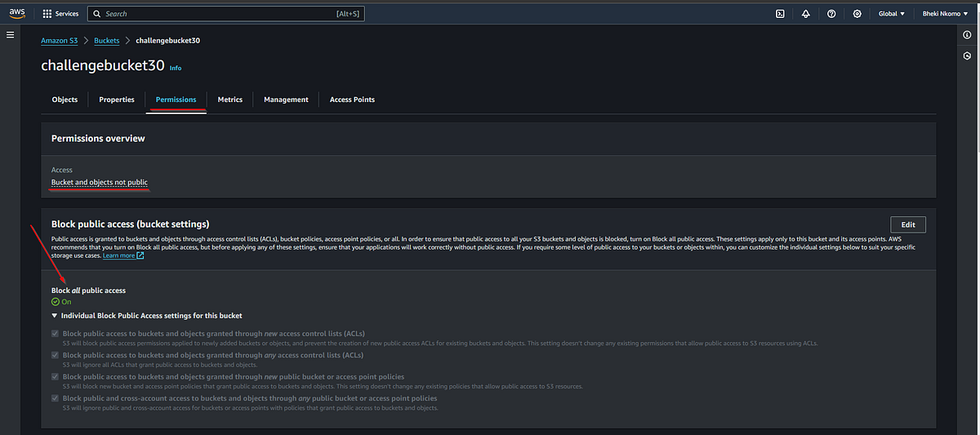Screen dimensions: 980x435
Task: Go to Buckets breadcrumb link
Action: pos(106,40)
